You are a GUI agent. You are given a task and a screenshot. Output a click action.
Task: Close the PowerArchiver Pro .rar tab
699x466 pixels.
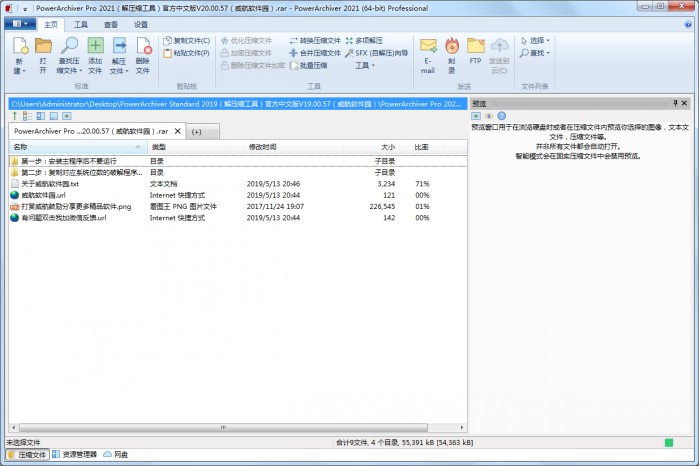[x=177, y=131]
